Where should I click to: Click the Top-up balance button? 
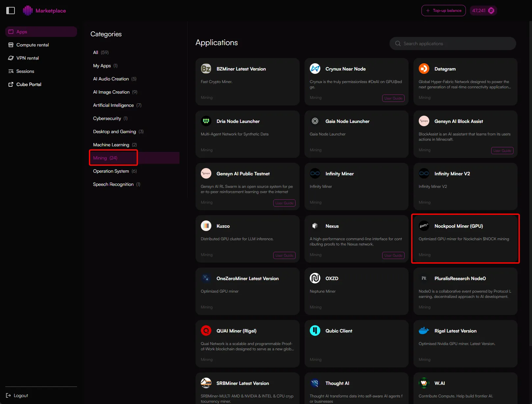pyautogui.click(x=443, y=11)
